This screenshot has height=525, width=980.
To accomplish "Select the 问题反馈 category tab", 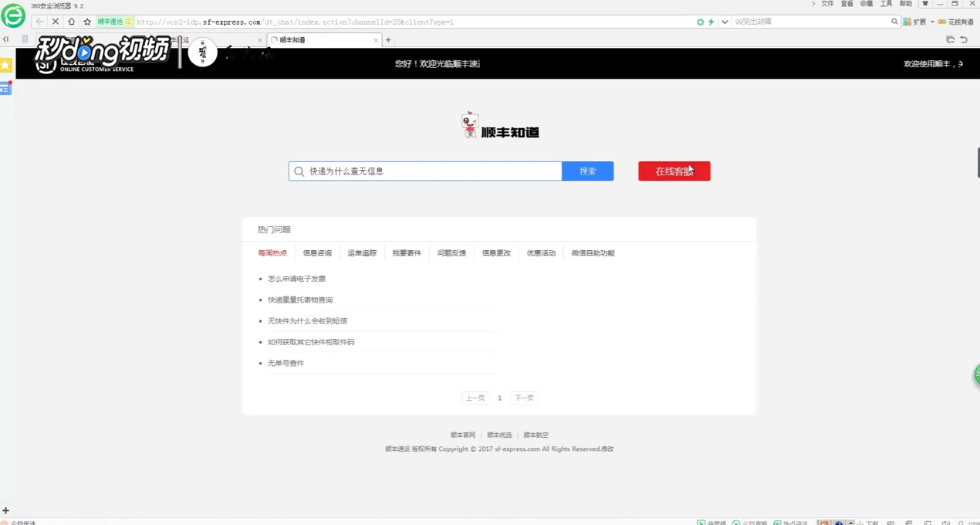I will pos(451,253).
